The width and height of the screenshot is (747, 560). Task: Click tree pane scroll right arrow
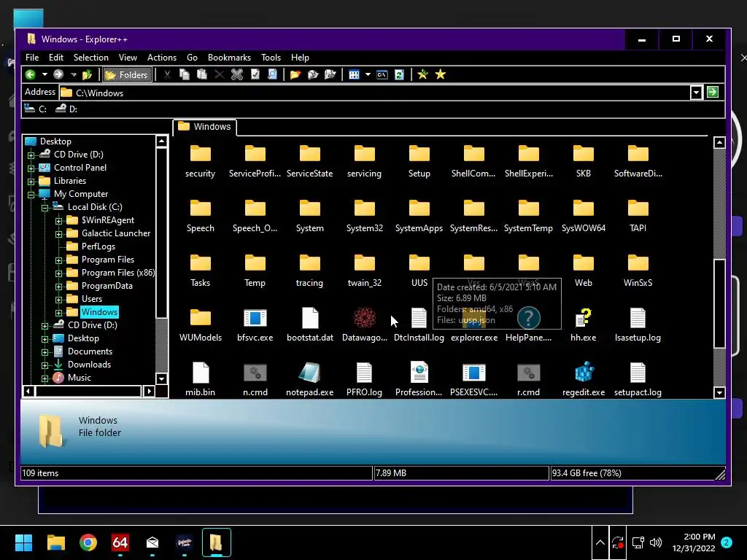(x=149, y=391)
